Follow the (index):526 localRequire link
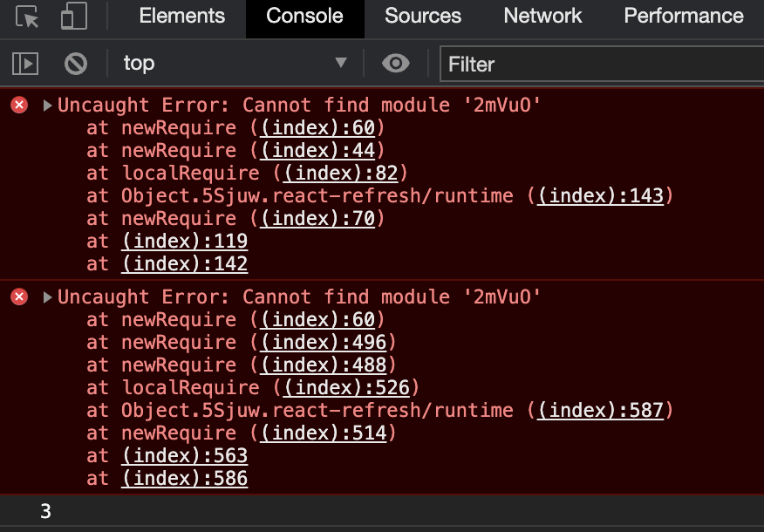This screenshot has height=532, width=764. coord(346,388)
